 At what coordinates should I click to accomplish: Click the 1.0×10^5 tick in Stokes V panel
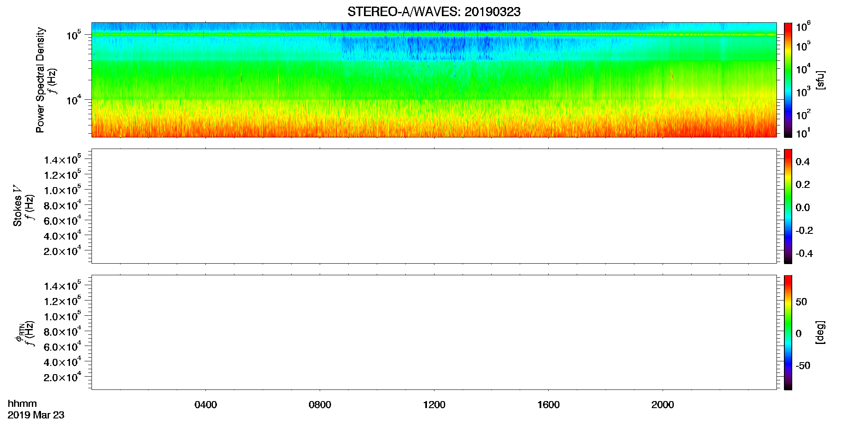point(63,190)
